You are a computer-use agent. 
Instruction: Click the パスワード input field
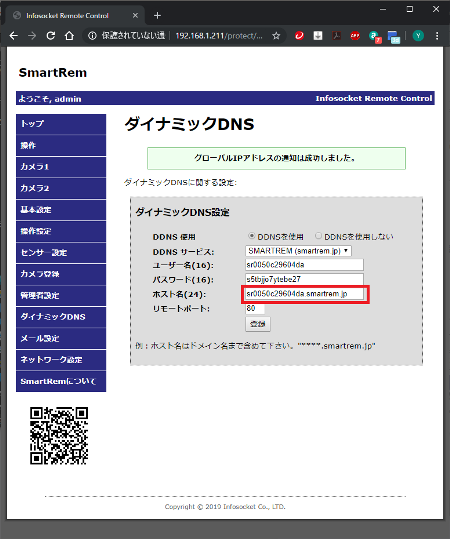[304, 279]
